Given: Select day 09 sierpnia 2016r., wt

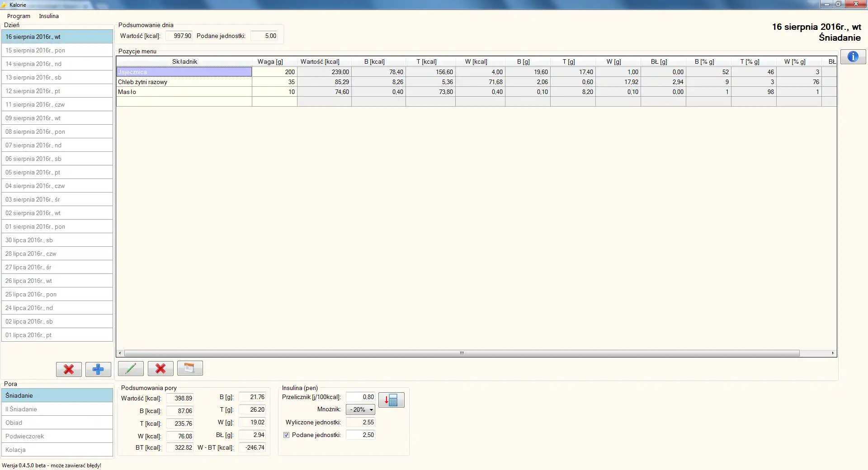Looking at the screenshot, I should [x=57, y=118].
